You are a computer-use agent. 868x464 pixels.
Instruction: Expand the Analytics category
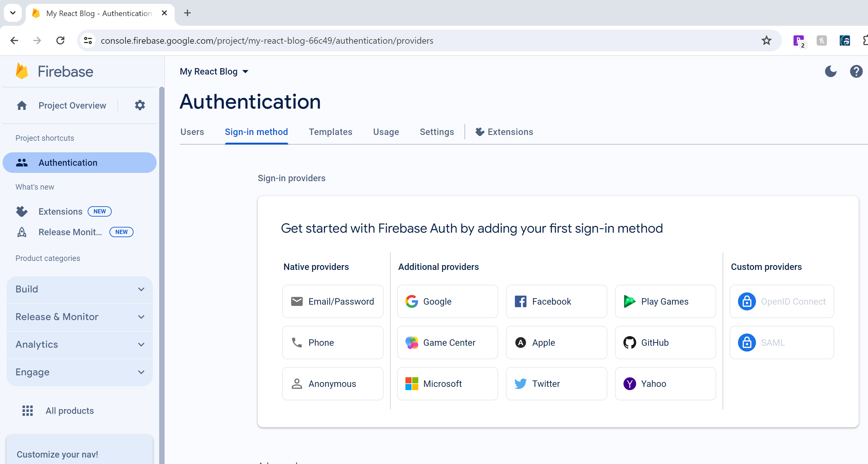coord(80,344)
